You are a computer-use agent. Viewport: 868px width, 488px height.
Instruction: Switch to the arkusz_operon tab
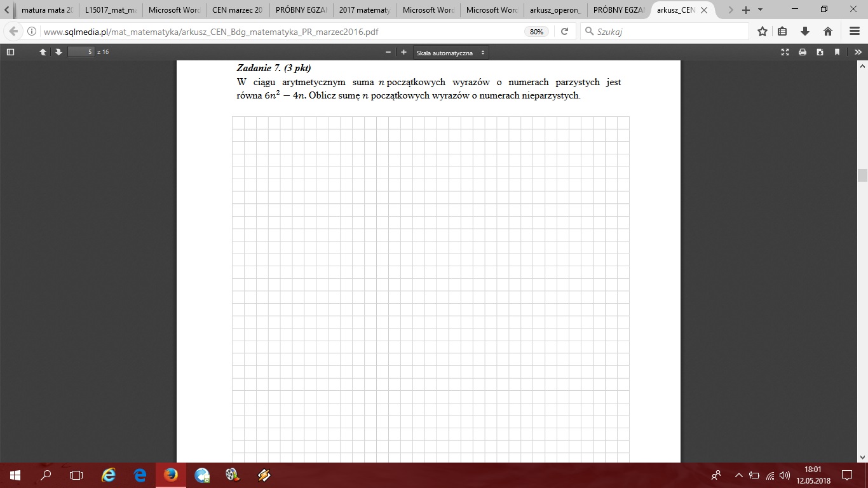coord(555,10)
